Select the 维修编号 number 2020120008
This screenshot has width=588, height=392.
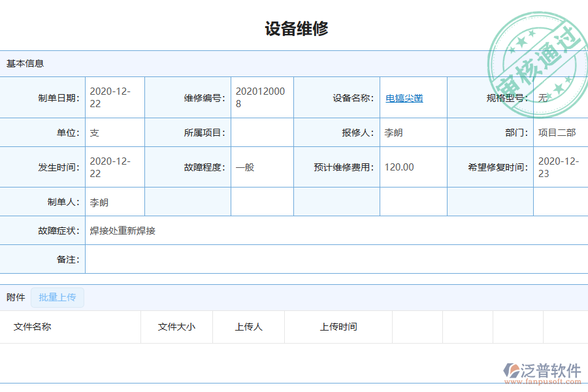pyautogui.click(x=260, y=97)
